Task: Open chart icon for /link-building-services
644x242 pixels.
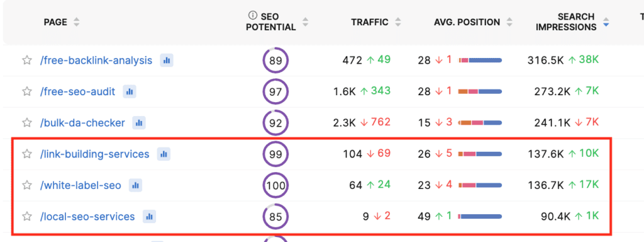Action: coord(164,154)
